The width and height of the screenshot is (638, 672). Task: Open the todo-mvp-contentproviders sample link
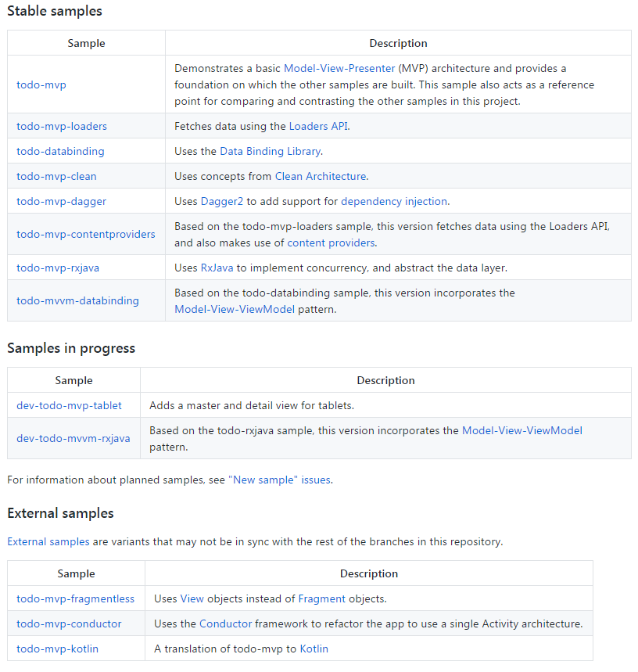point(86,235)
